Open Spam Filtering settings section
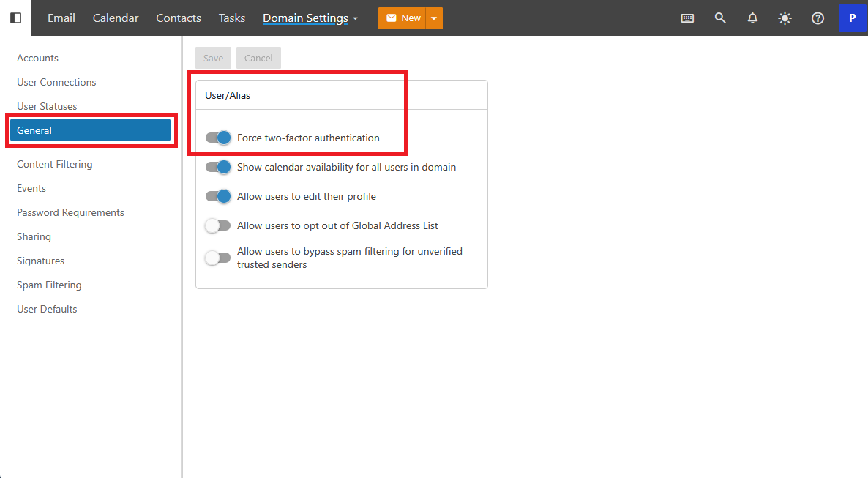868x478 pixels. point(49,285)
